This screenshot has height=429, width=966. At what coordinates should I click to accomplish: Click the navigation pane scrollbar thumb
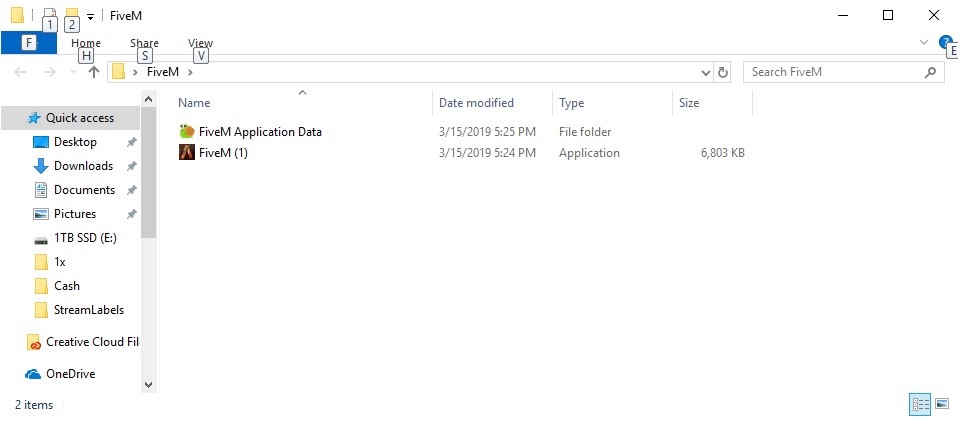coord(148,172)
